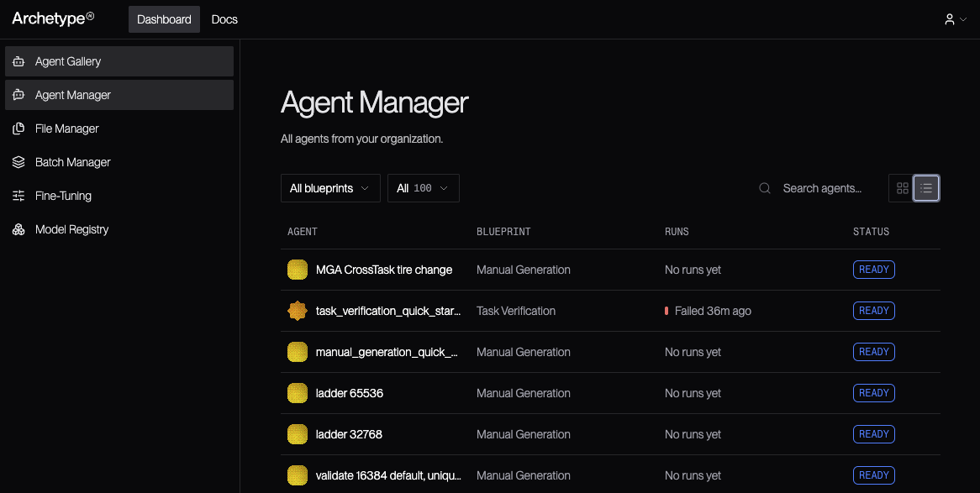Click the STATUS column header
This screenshot has height=493, width=980.
tap(871, 231)
